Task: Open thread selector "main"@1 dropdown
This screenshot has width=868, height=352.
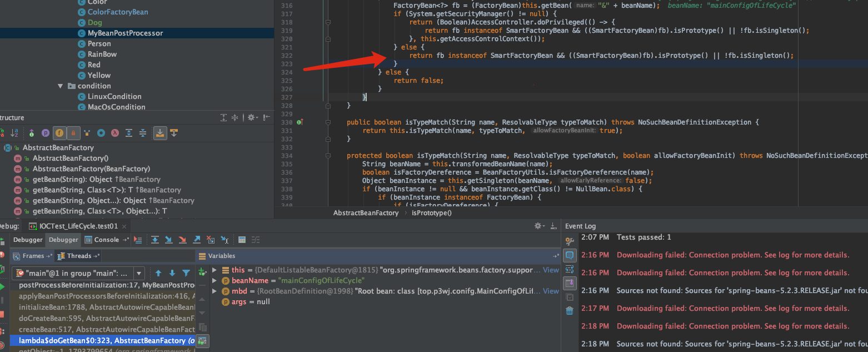Action: 78,273
